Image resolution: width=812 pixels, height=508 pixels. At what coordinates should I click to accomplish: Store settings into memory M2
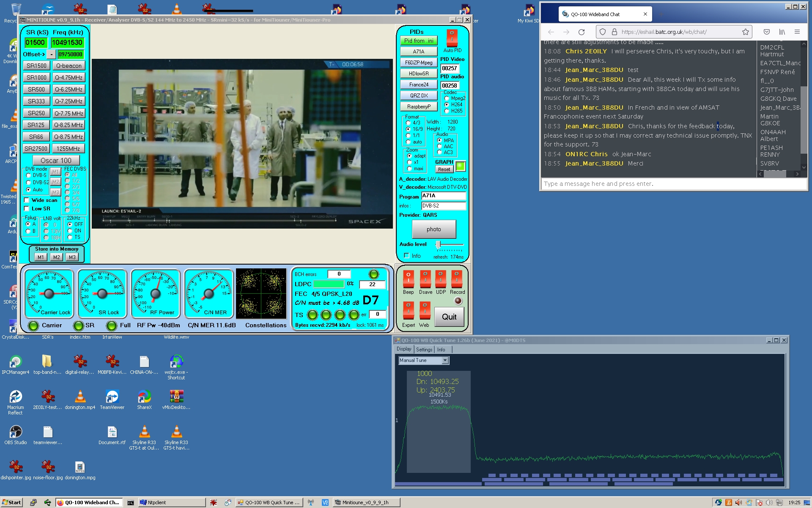(56, 257)
